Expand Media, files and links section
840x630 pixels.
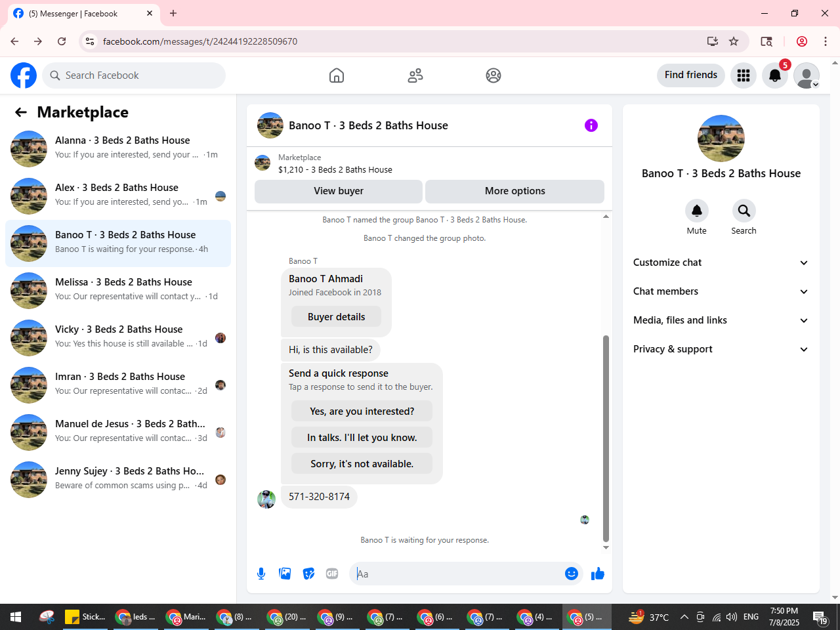[721, 320]
